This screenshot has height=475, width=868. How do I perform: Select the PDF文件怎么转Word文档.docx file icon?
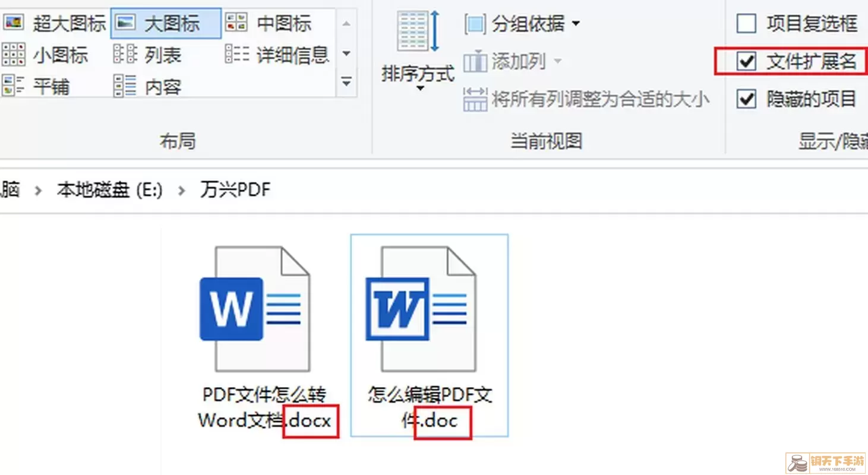click(254, 309)
